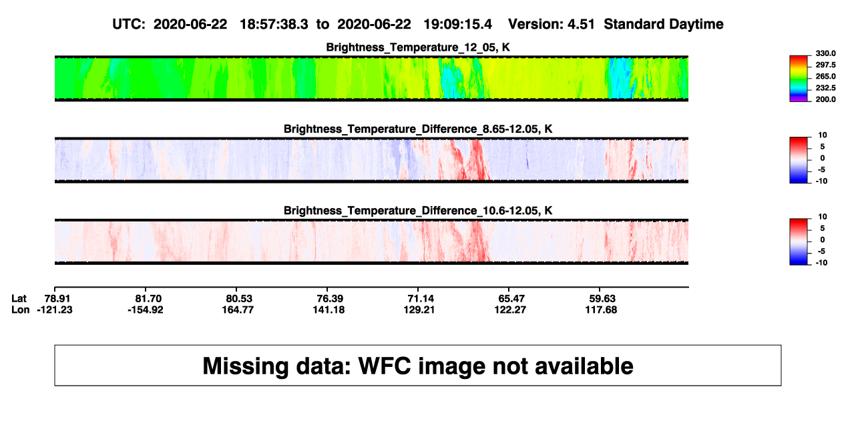Click latitude value 80.53
The height and width of the screenshot is (445, 868).
pyautogui.click(x=238, y=299)
